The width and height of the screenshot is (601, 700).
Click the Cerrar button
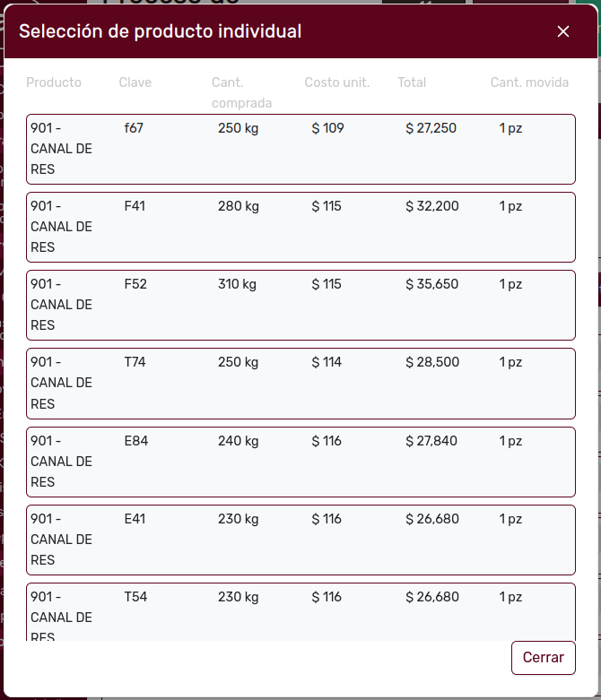point(543,657)
